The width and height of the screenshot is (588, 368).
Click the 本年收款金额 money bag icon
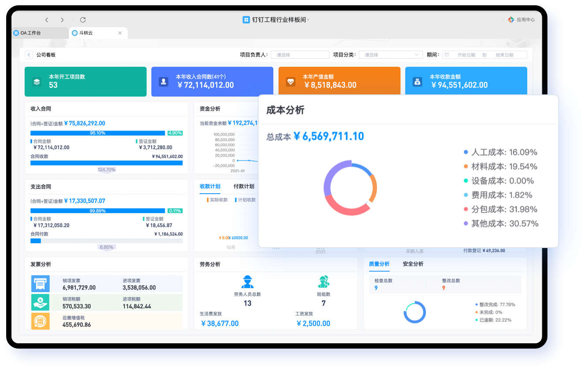417,82
